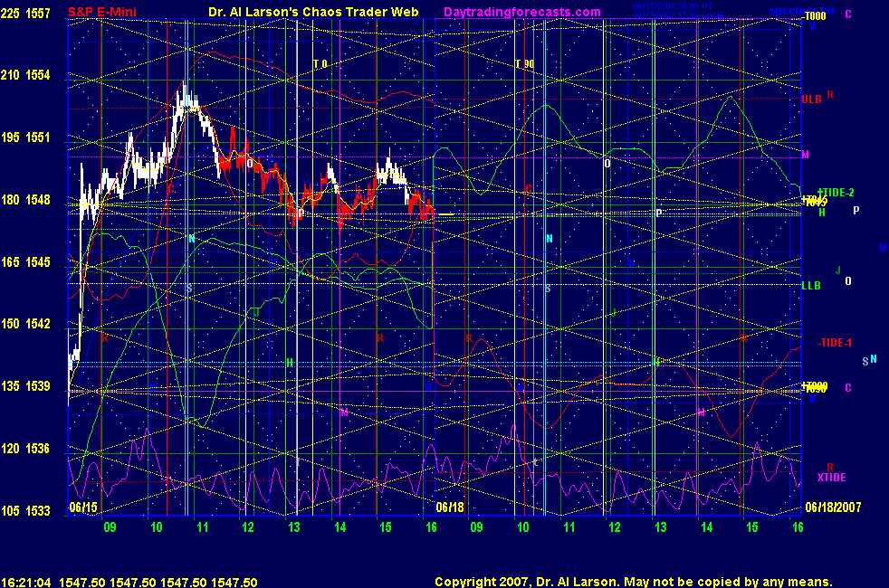Click the 120 1536 price axis label

point(25,449)
